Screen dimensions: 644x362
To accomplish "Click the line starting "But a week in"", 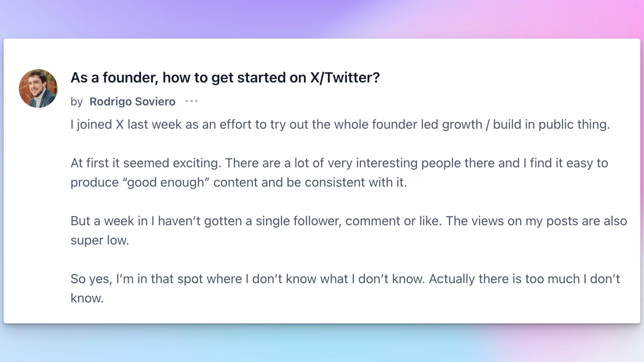I will tap(349, 221).
